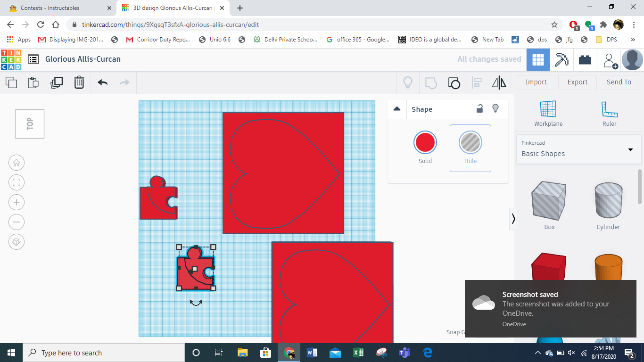Open Blocks mode pickaxe icon

click(x=561, y=60)
